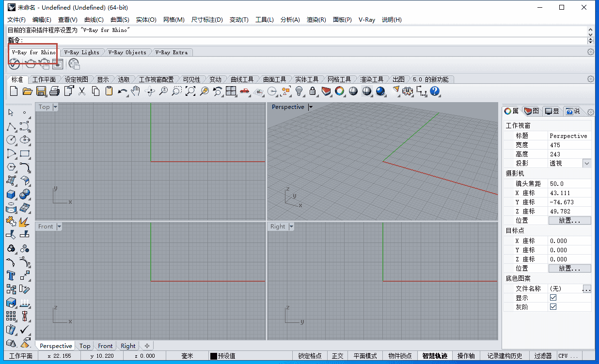Uncheck the 灰阶 background image checkbox
Viewport: 599px width, 364px height.
[553, 306]
